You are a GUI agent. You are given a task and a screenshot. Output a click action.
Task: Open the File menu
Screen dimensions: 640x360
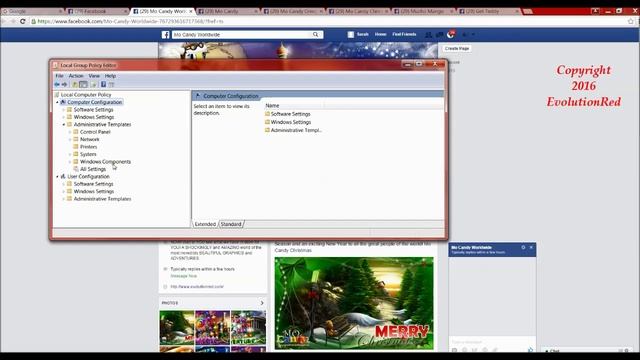coord(59,76)
